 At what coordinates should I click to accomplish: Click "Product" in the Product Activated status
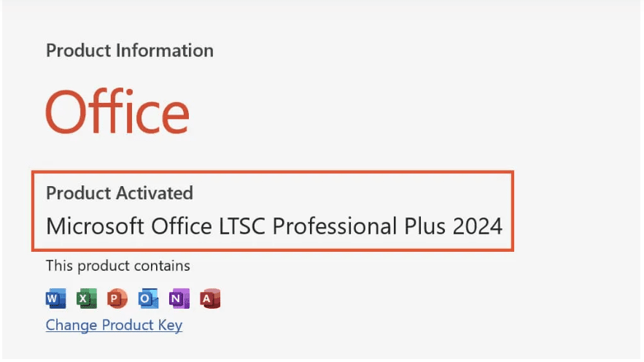74,193
